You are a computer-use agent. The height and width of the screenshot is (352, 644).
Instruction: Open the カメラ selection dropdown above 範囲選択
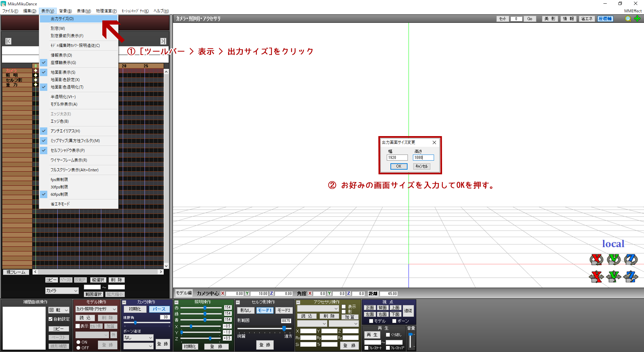tap(62, 290)
